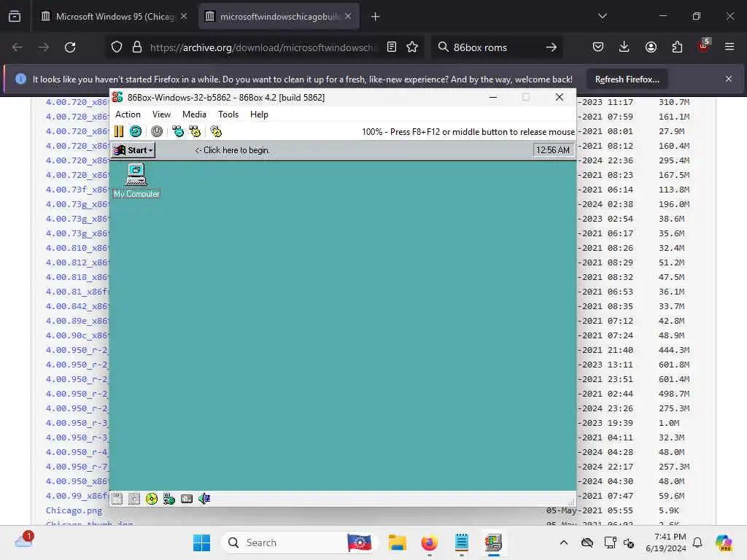This screenshot has width=747, height=560.
Task: Click the 601.8M file size text
Action: [x=674, y=365]
